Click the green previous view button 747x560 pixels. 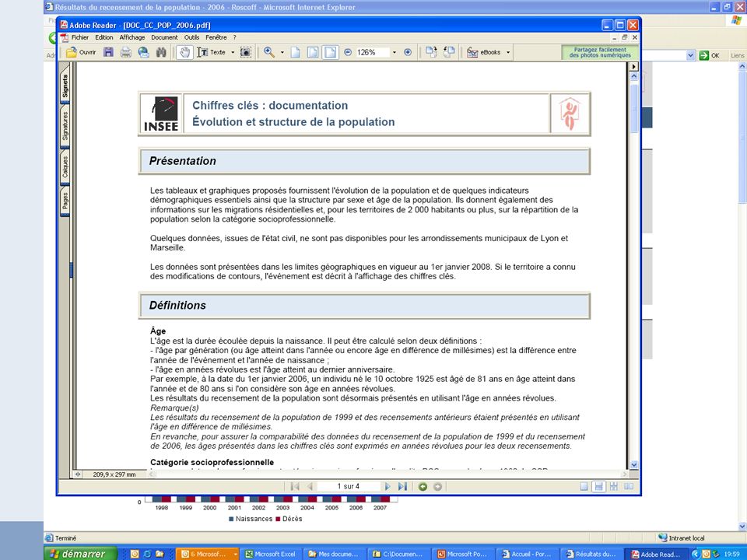coord(423,487)
